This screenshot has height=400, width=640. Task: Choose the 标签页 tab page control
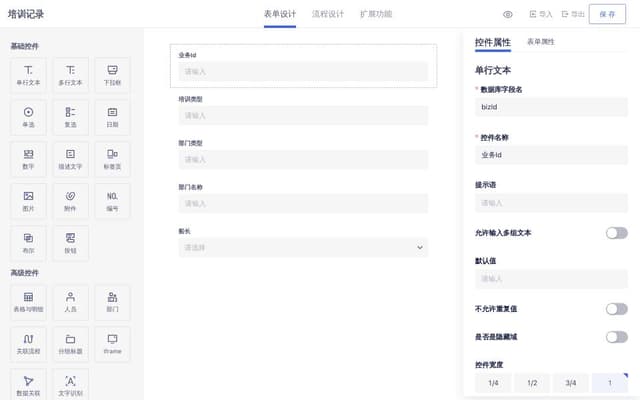(x=112, y=160)
